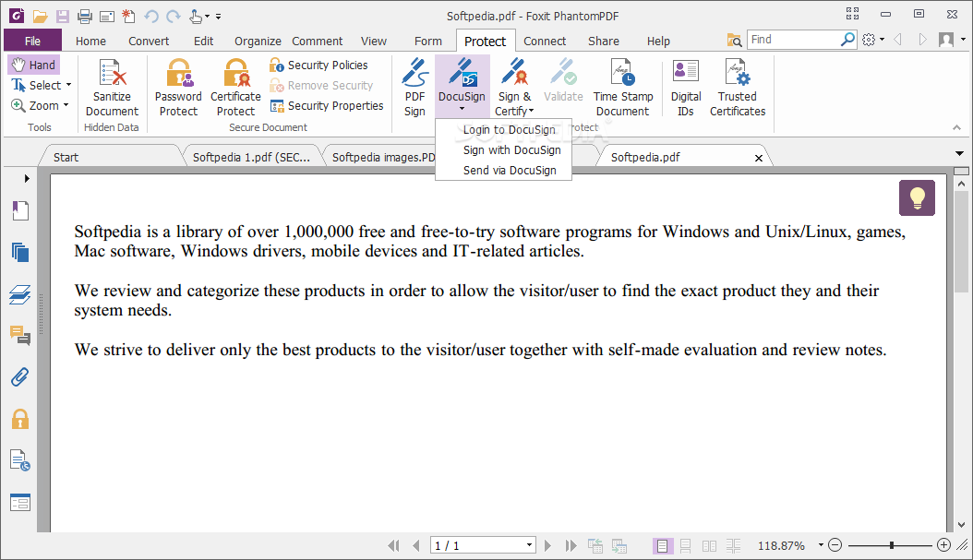973x560 pixels.
Task: Switch to the Convert ribbon tab
Action: pos(149,42)
